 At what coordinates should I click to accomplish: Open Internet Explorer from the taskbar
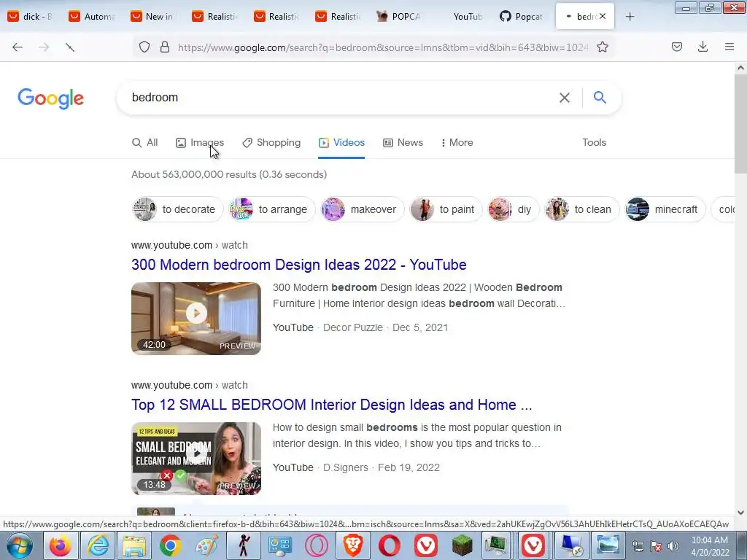click(98, 545)
